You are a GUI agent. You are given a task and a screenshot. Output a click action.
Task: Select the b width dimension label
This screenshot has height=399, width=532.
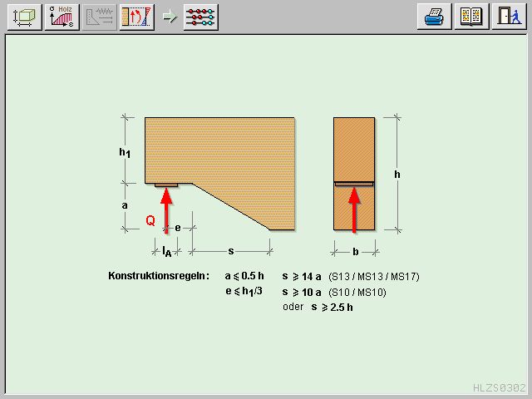[355, 250]
